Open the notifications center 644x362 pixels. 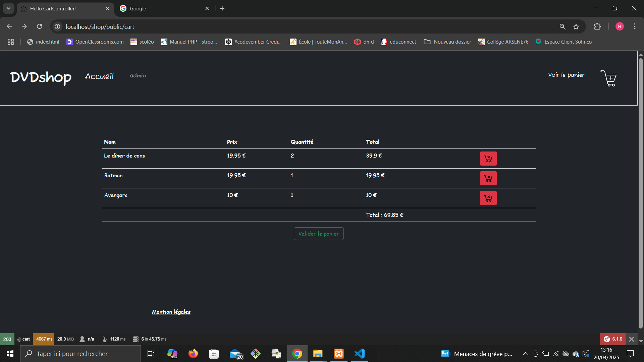(630, 354)
